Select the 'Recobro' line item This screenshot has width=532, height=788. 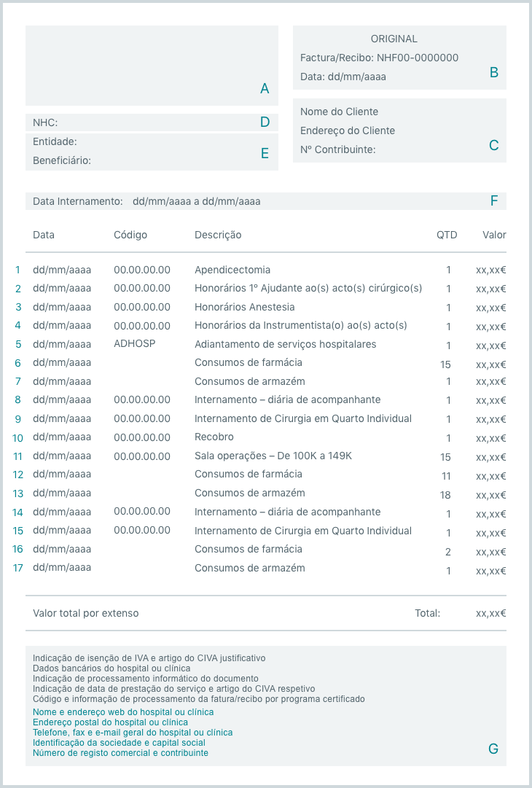point(214,437)
